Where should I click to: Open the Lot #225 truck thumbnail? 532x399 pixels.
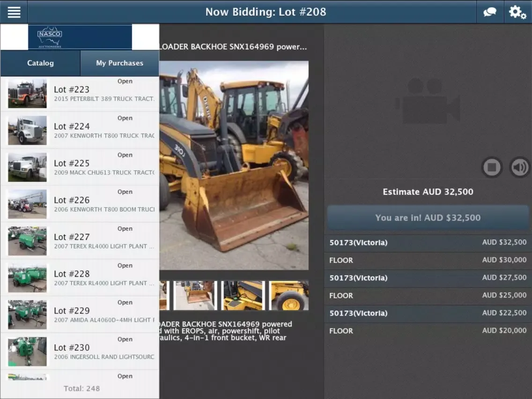tap(28, 167)
